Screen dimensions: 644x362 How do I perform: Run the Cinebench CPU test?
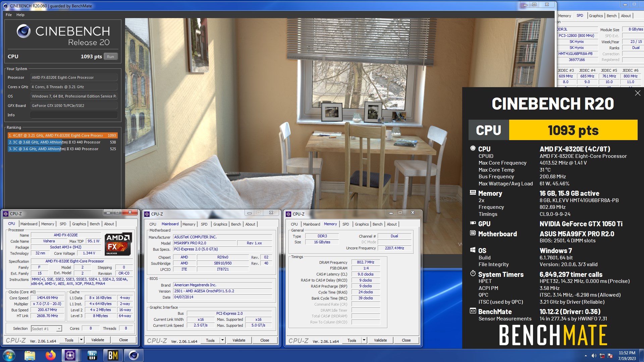tap(110, 57)
